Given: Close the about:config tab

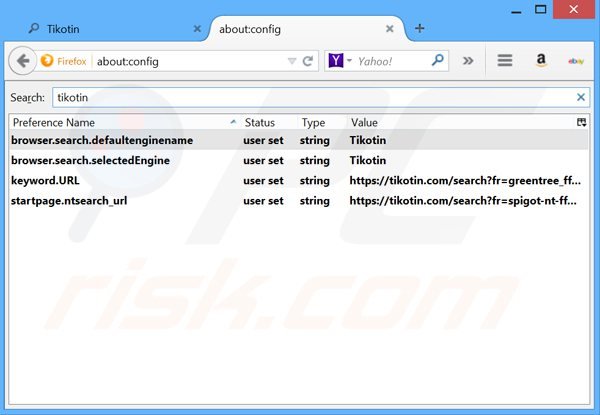Looking at the screenshot, I should tap(390, 29).
